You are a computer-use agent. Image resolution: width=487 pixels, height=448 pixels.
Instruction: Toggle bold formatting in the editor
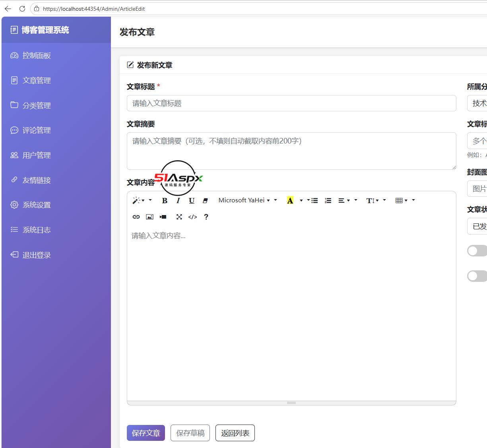click(x=165, y=201)
